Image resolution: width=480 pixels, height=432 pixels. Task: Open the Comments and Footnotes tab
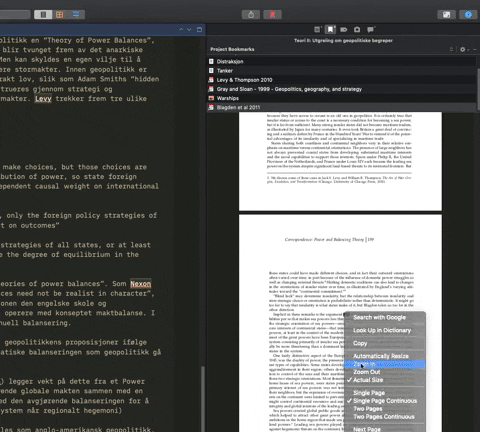[370, 30]
